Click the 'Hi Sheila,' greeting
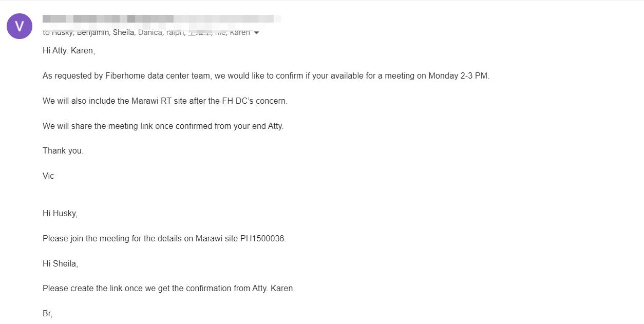644x324 pixels. [60, 264]
